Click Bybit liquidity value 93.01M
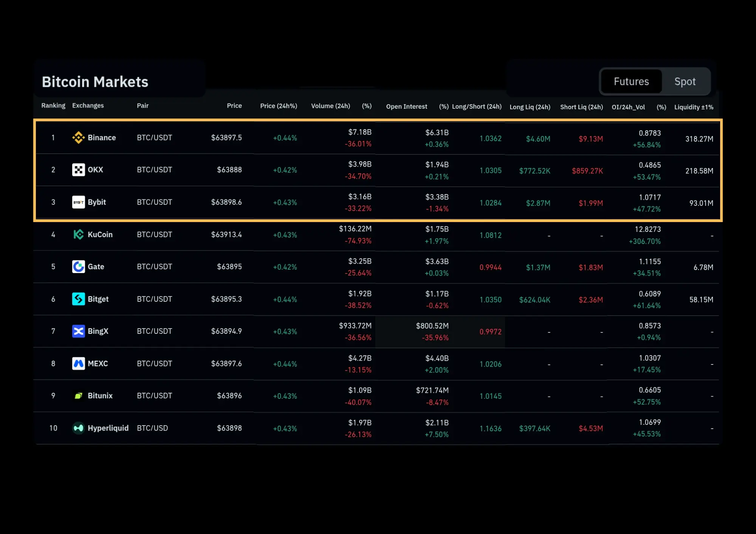Screen dimensions: 756x534 pyautogui.click(x=701, y=203)
